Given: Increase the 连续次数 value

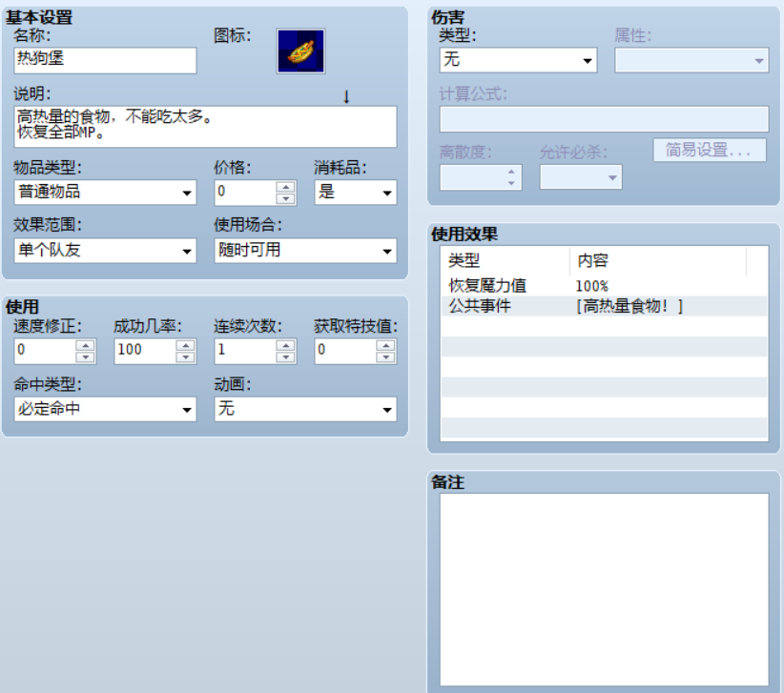Looking at the screenshot, I should [285, 345].
